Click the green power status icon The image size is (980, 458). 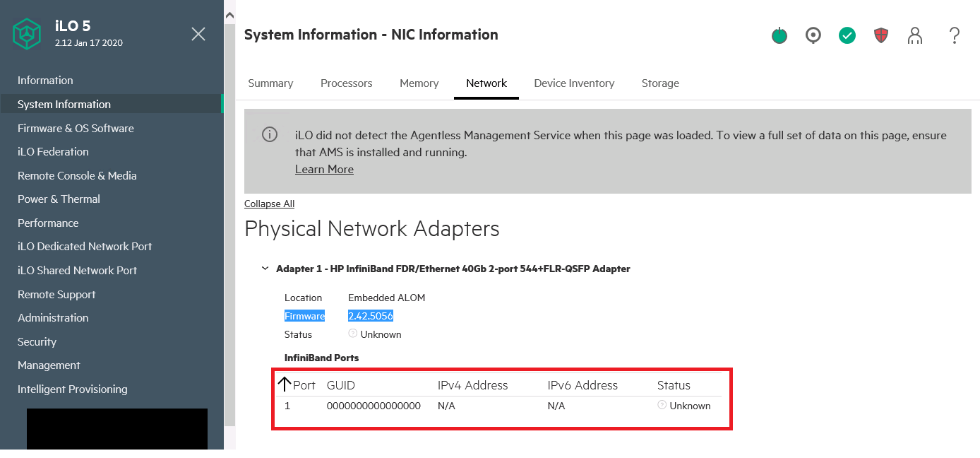pyautogui.click(x=779, y=36)
